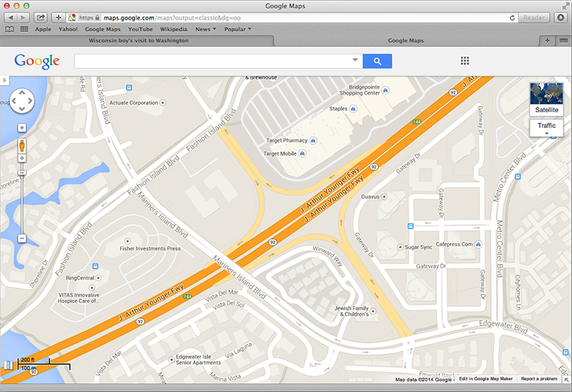The image size is (572, 392).
Task: Click the Target Mobile shopping marker
Action: point(302,154)
